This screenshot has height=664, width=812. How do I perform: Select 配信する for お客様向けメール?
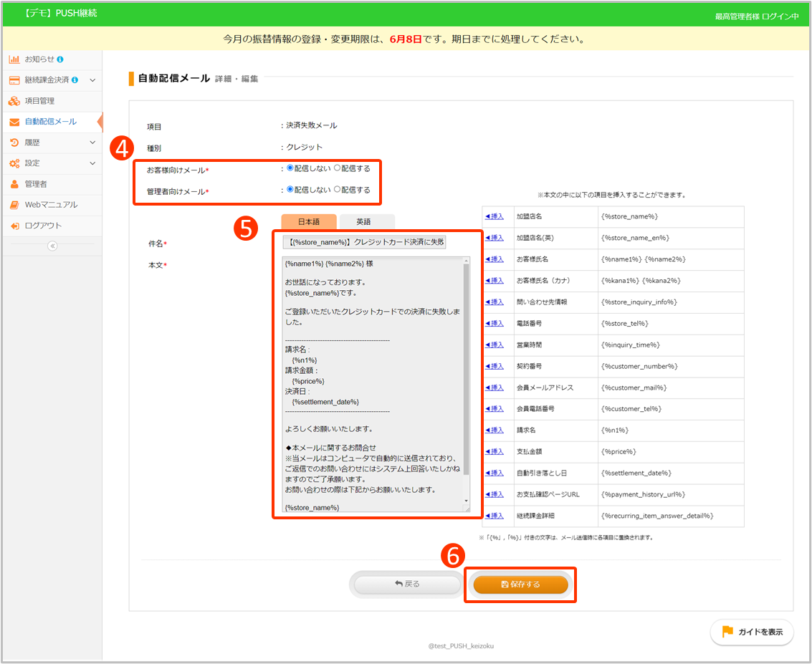[337, 168]
